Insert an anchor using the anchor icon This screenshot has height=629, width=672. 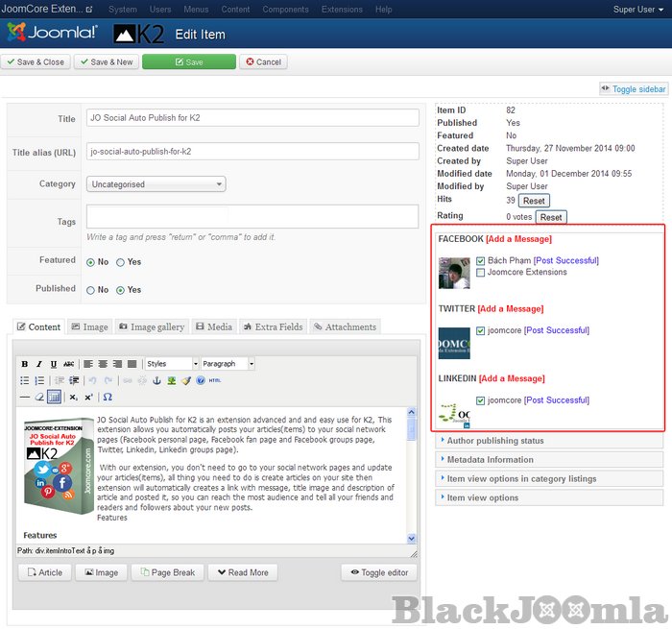pyautogui.click(x=157, y=380)
